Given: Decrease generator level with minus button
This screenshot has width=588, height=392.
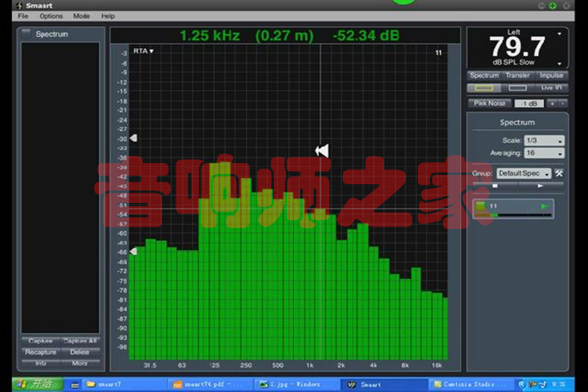Looking at the screenshot, I should 562,103.
